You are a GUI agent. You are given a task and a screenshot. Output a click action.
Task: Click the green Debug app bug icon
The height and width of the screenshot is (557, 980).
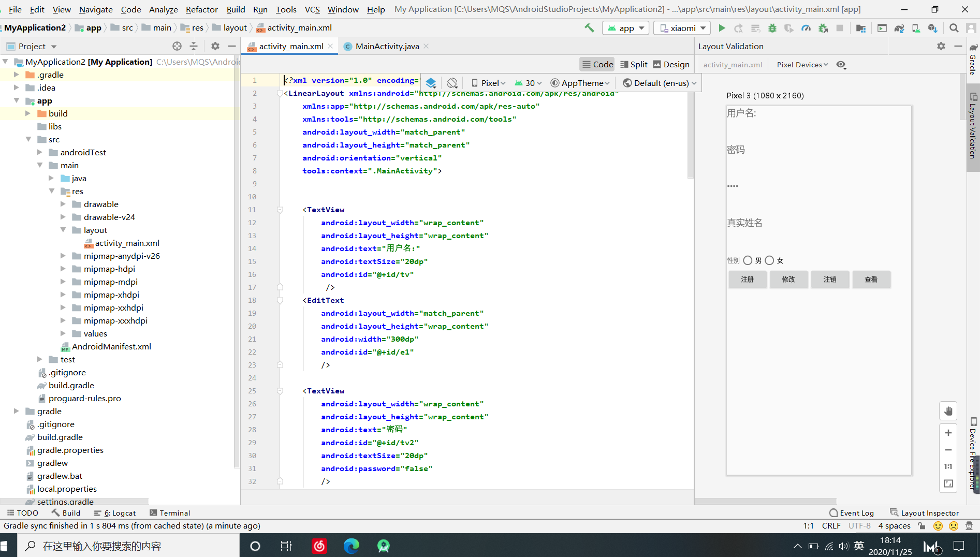pyautogui.click(x=772, y=28)
